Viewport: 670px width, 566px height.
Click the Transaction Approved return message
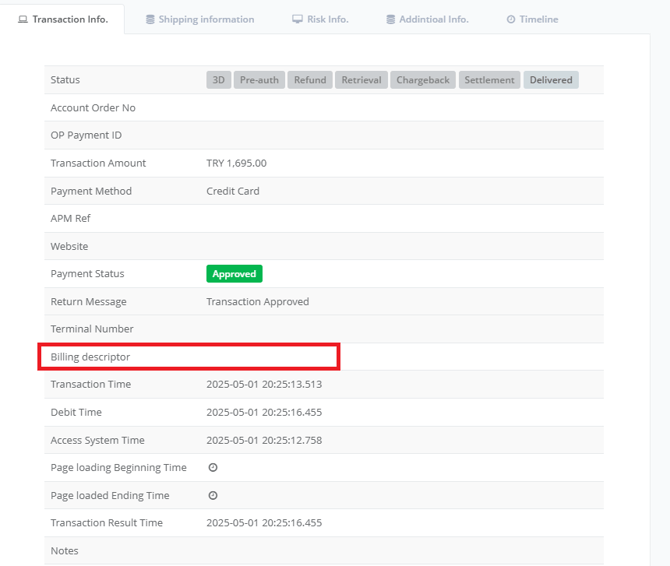point(257,301)
